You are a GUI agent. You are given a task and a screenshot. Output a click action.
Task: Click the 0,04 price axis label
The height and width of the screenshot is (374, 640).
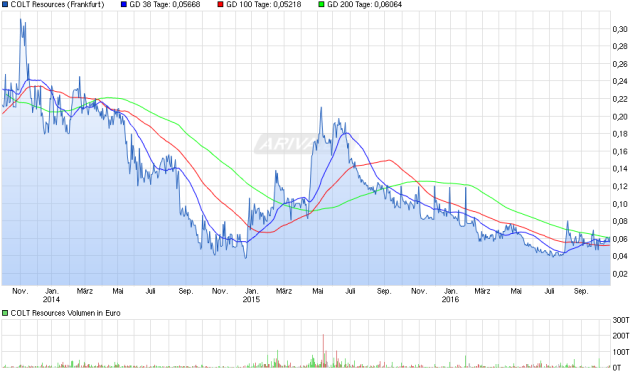click(620, 256)
